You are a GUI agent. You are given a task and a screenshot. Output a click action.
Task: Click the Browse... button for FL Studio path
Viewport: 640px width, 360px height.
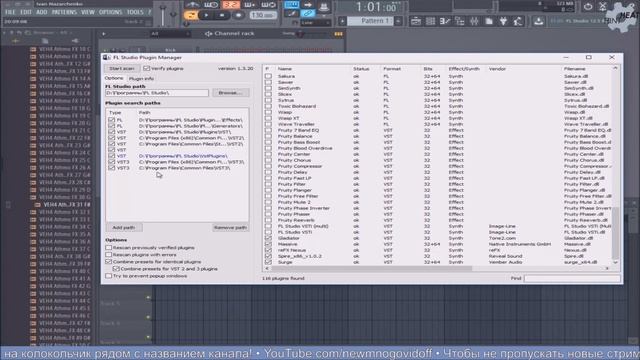pos(231,93)
